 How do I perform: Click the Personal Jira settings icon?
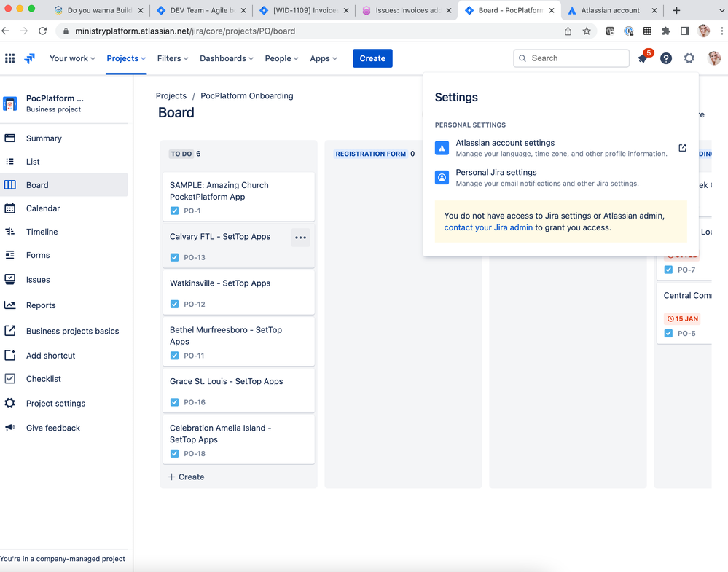(x=442, y=177)
